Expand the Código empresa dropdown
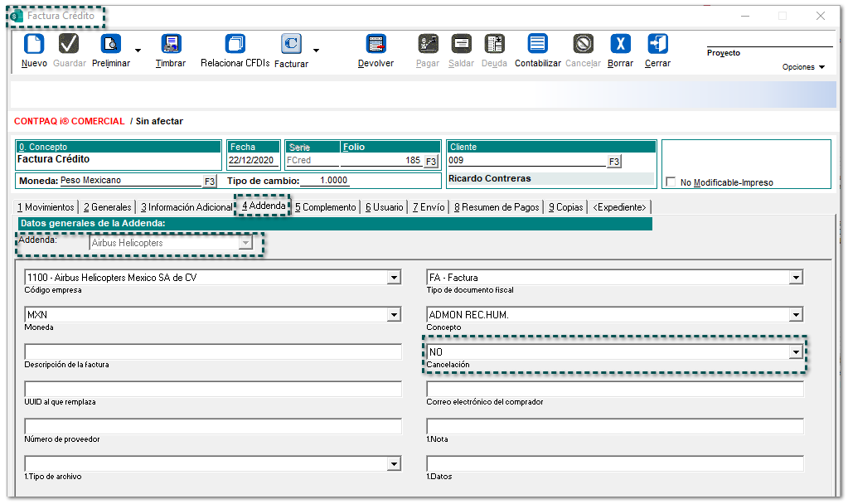Viewport: 848px width, 504px height. click(395, 278)
